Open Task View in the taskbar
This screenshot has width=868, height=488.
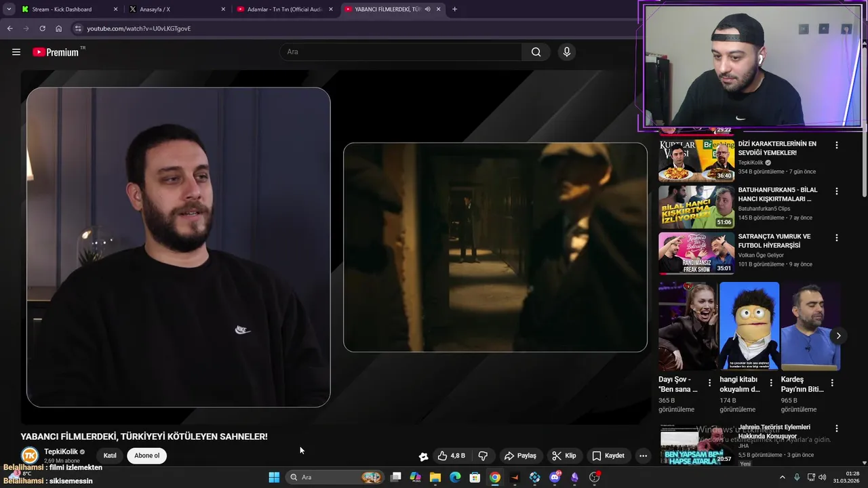396,477
